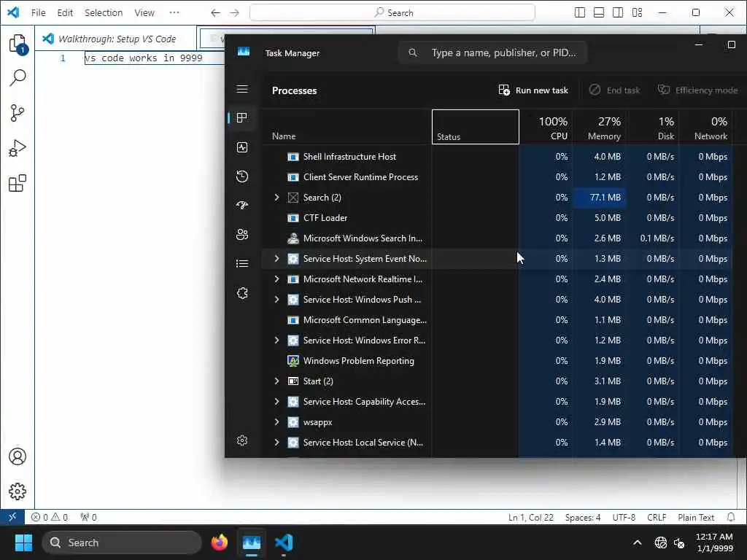
Task: Open the Run and Debug view
Action: pos(18,148)
